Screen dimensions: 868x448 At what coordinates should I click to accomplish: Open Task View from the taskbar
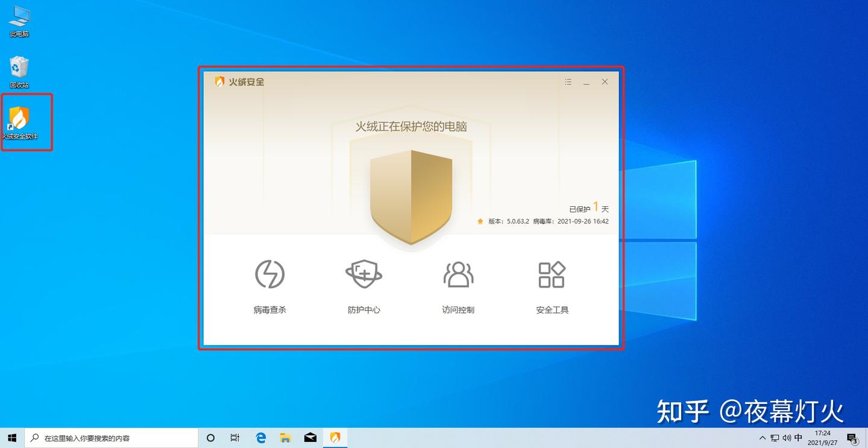pyautogui.click(x=234, y=438)
